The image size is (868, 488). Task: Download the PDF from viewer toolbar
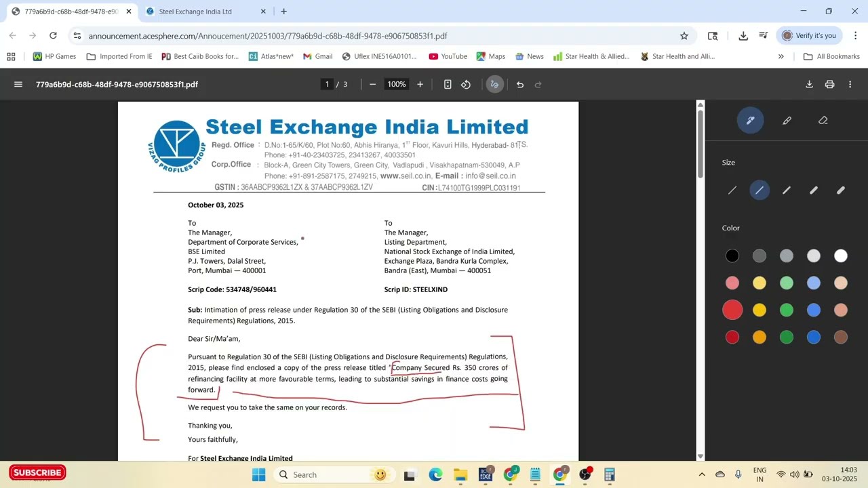pos(809,85)
